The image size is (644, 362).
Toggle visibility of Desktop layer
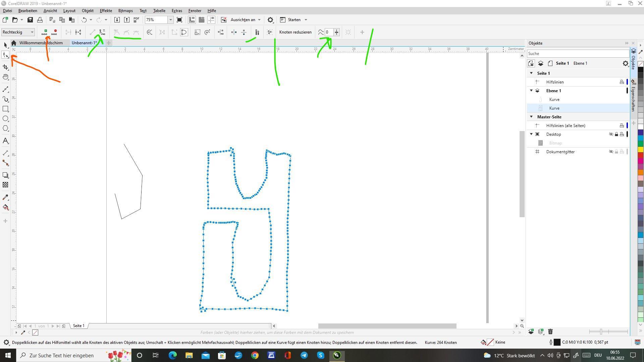[611, 134]
